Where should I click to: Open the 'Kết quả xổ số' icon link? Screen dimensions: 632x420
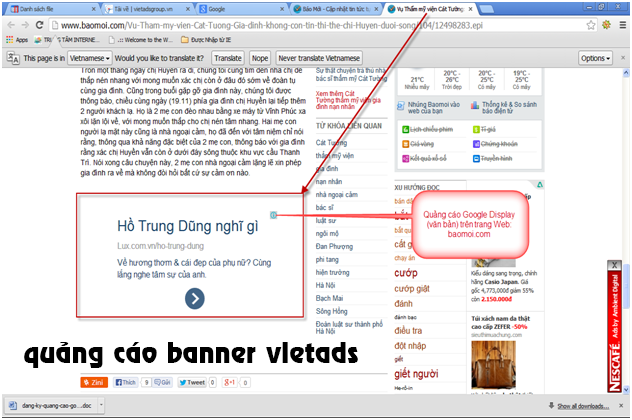[424, 158]
